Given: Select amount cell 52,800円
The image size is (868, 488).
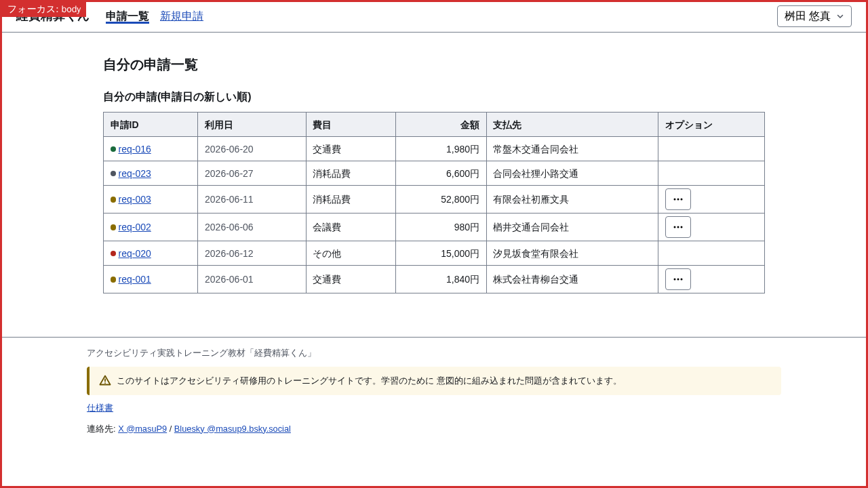Looking at the screenshot, I should (441, 199).
